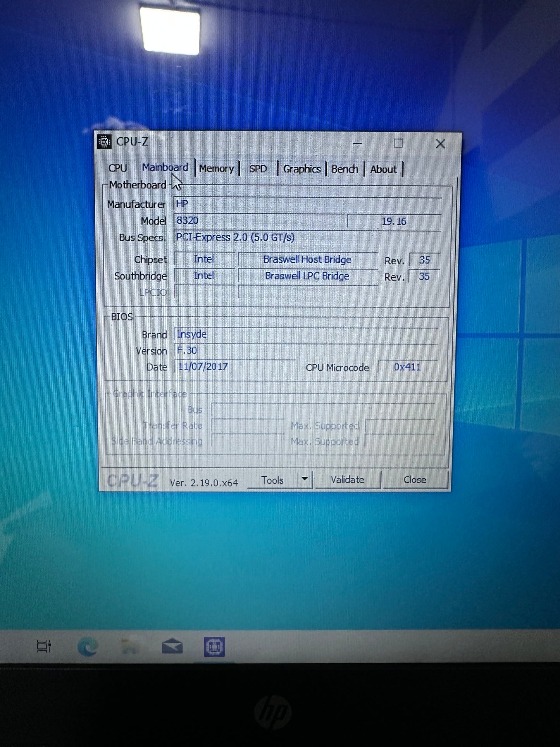Click the CPU-Z title bar app icon
The width and height of the screenshot is (560, 747).
[104, 142]
